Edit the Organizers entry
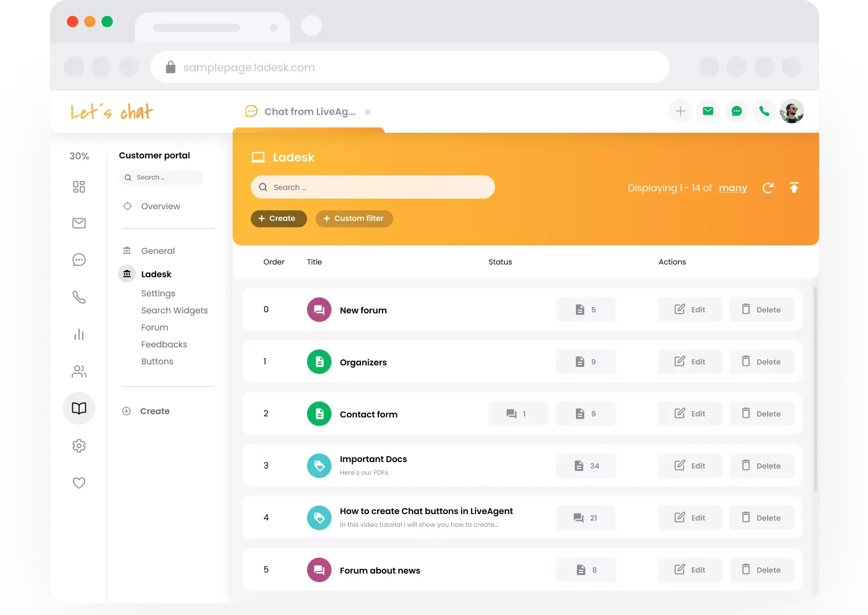Viewport: 868px width, 615px height. click(690, 362)
